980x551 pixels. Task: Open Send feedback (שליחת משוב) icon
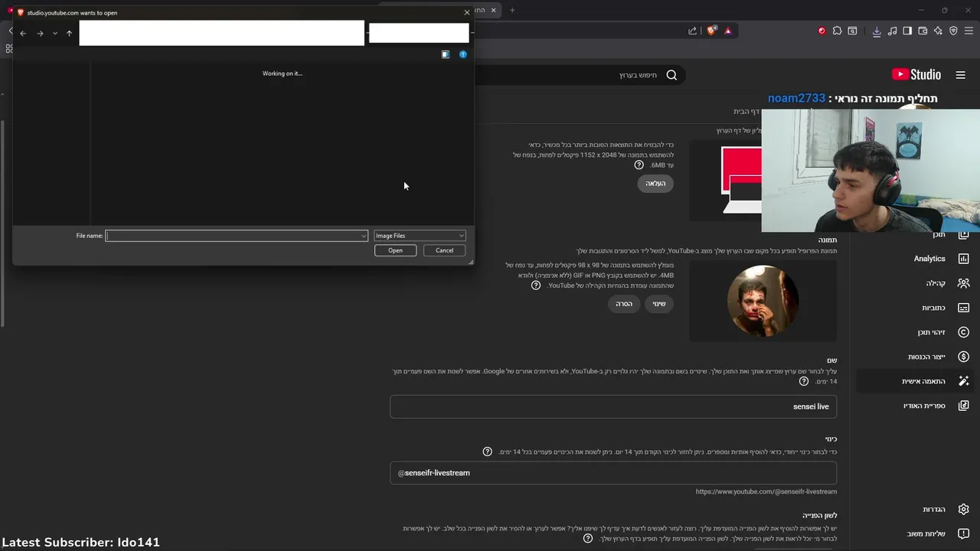(x=963, y=534)
